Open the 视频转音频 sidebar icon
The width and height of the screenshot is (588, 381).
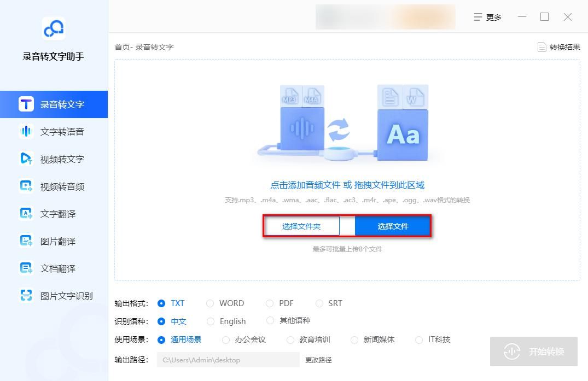coord(26,186)
